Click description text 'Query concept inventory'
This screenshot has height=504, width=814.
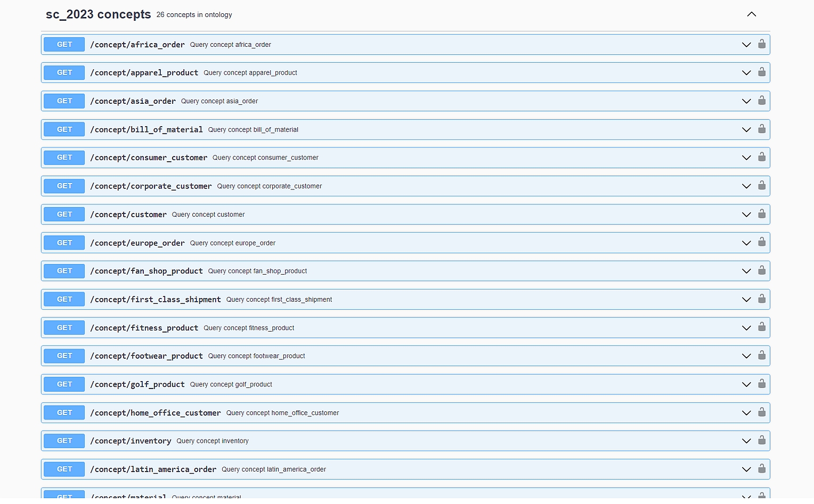(x=213, y=441)
